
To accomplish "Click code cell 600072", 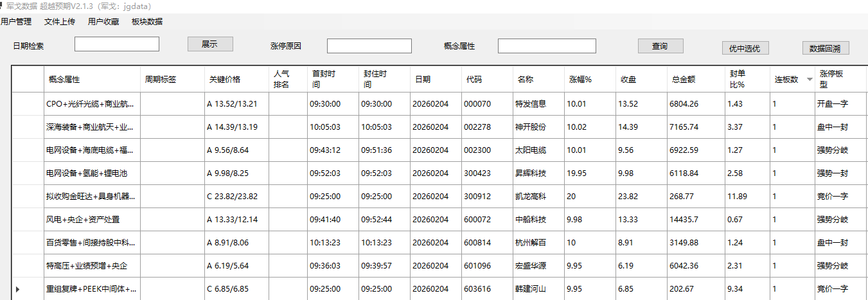I will (487, 220).
